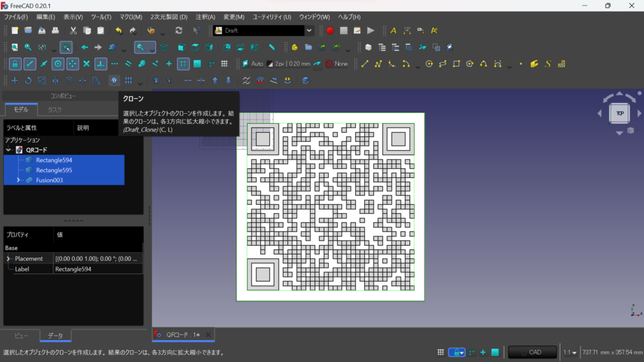
Task: Open the 2次元製図 (D) menu
Action: [x=169, y=17]
